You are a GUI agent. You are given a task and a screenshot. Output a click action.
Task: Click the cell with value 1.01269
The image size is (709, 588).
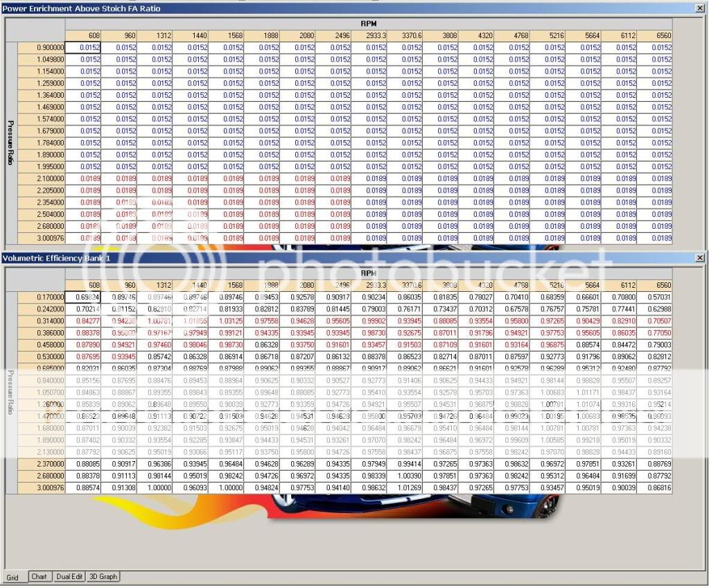pyautogui.click(x=405, y=487)
